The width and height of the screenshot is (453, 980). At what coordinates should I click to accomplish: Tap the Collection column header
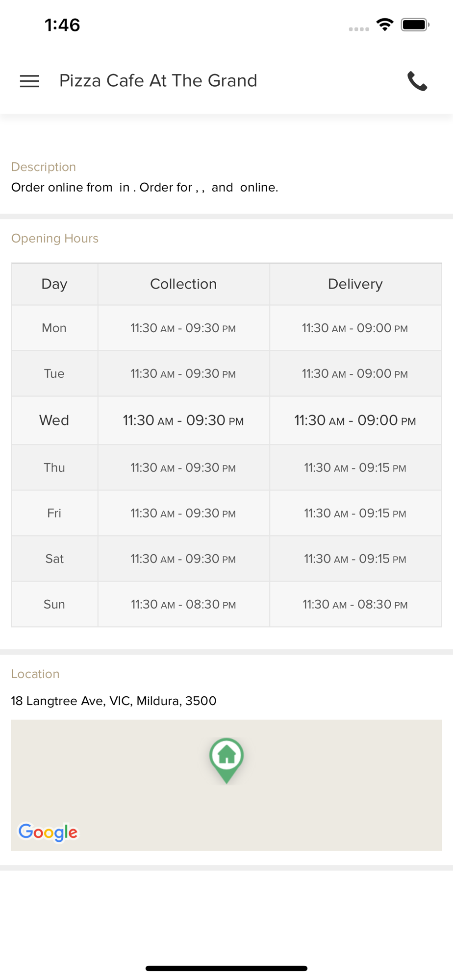(x=183, y=284)
